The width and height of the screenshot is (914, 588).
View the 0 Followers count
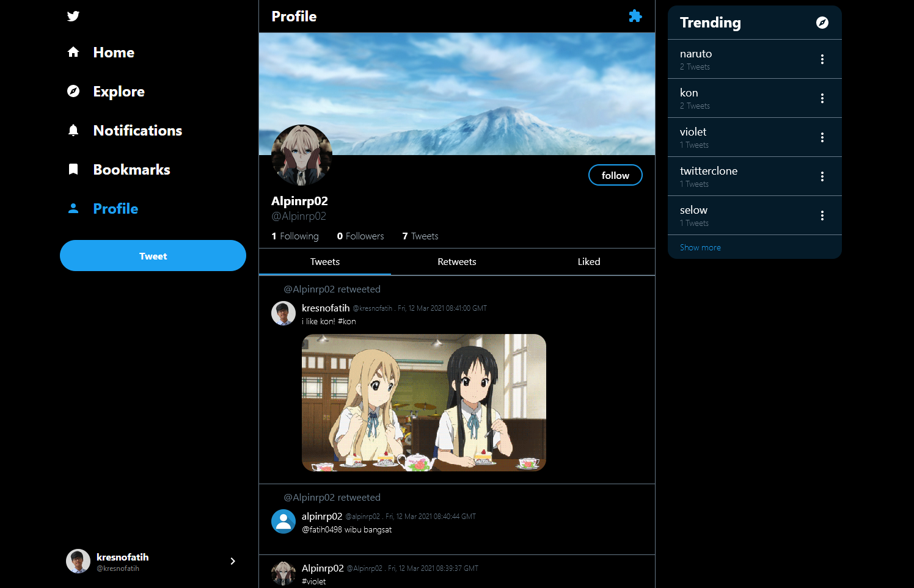(360, 236)
